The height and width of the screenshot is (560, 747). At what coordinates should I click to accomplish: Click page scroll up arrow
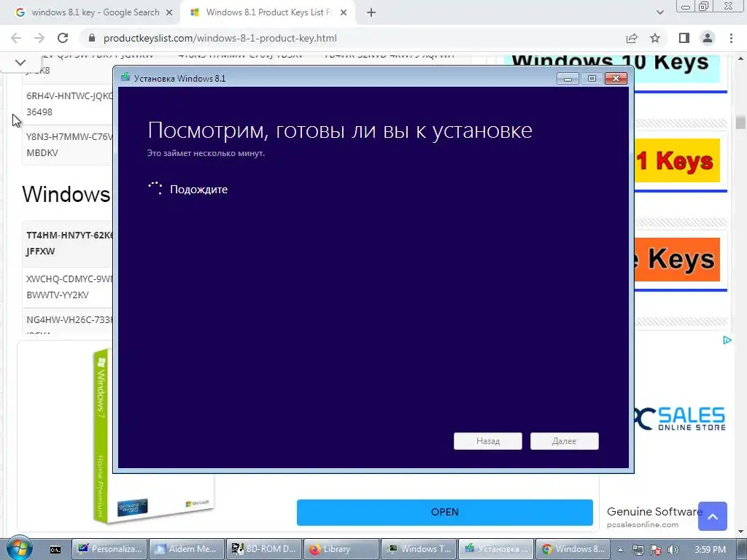pyautogui.click(x=740, y=58)
